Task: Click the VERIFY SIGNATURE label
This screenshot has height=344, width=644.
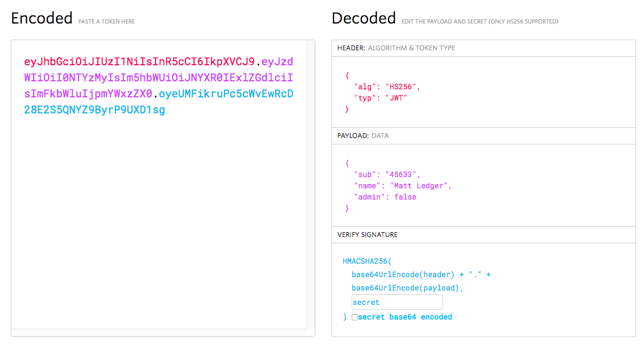Action: click(367, 235)
